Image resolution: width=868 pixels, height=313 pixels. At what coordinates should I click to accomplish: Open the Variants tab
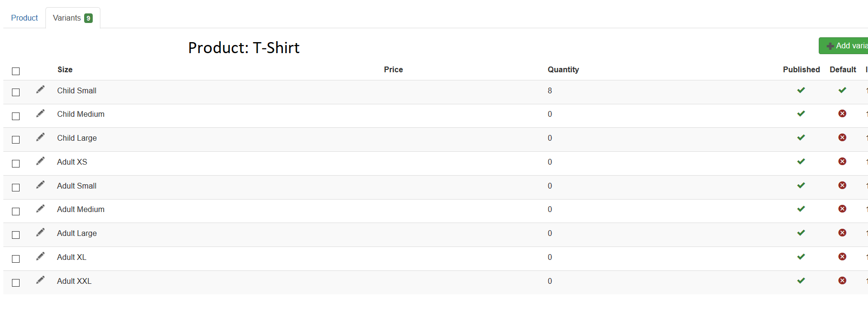point(72,18)
